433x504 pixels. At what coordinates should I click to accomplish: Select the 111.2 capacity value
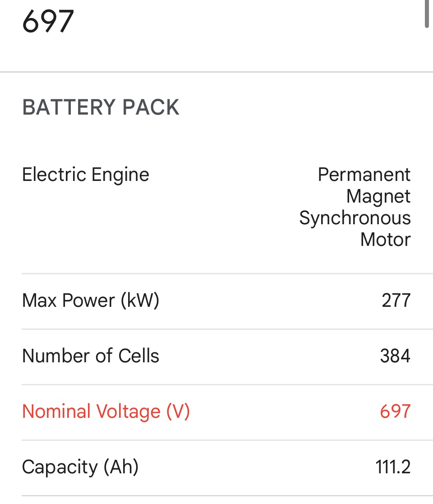393,467
